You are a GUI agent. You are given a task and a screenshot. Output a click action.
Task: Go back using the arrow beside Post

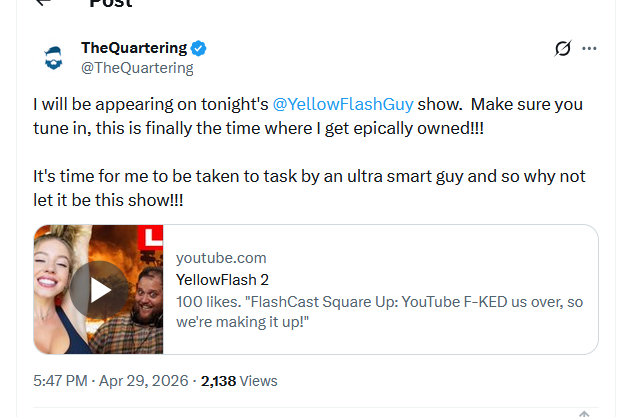click(x=44, y=2)
